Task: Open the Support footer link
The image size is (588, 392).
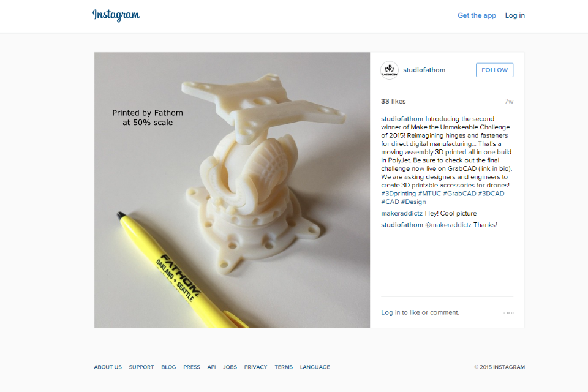Action: pos(141,367)
